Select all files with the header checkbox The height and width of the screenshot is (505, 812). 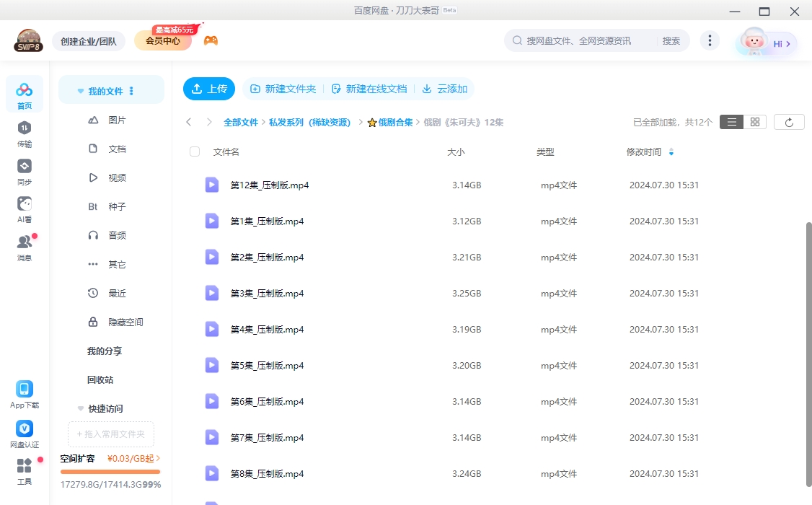click(x=193, y=151)
